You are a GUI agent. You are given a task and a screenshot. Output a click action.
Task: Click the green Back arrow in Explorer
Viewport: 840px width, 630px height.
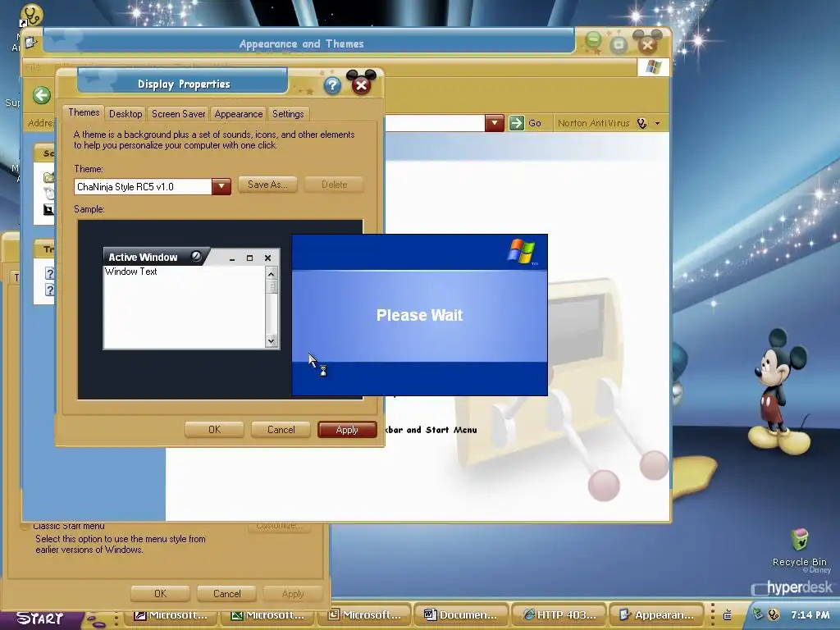[x=41, y=95]
